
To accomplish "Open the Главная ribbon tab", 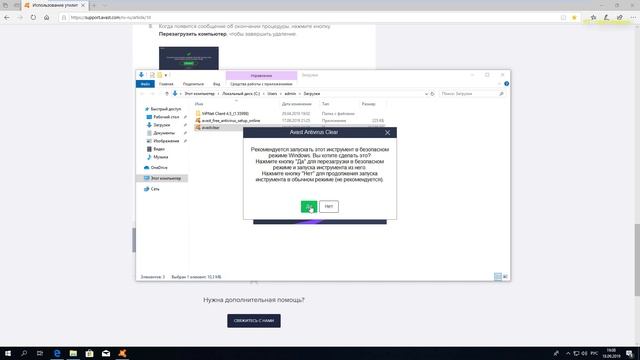I will click(166, 84).
